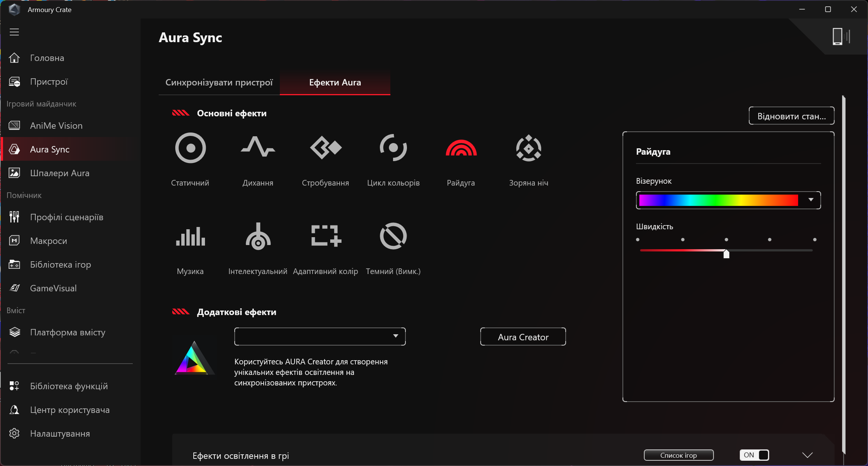The image size is (868, 466).
Task: Toggle in-game lighting effects ON switch
Action: click(x=754, y=455)
